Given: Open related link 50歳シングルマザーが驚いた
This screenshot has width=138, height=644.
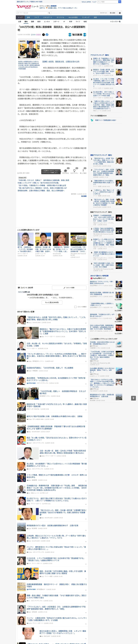Looking at the screenshot, I should (x=38, y=183).
